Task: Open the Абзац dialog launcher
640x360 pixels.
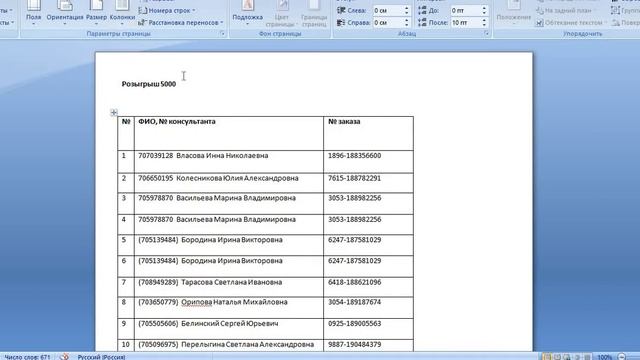Action: click(x=487, y=34)
